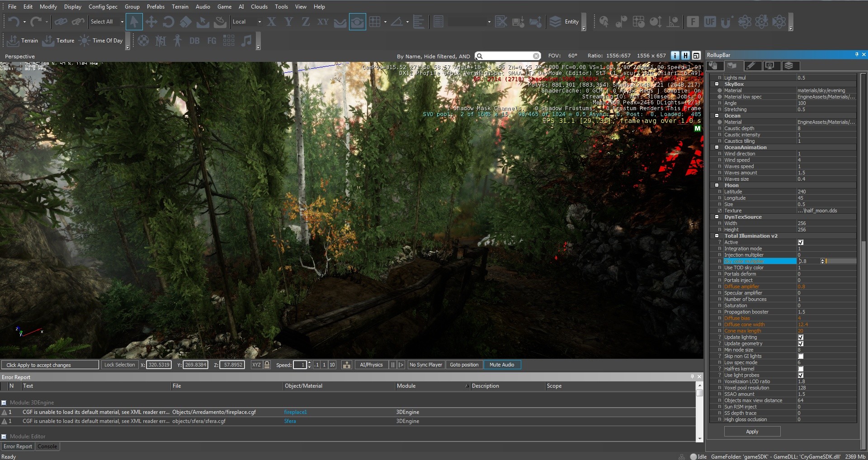Enable Skip non GI lights
The width and height of the screenshot is (868, 460).
[x=801, y=356]
